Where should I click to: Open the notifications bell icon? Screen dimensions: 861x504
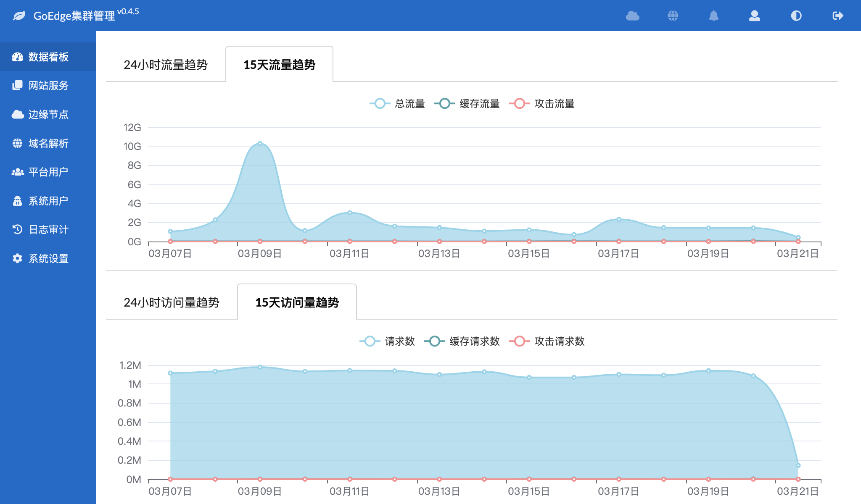pos(714,16)
